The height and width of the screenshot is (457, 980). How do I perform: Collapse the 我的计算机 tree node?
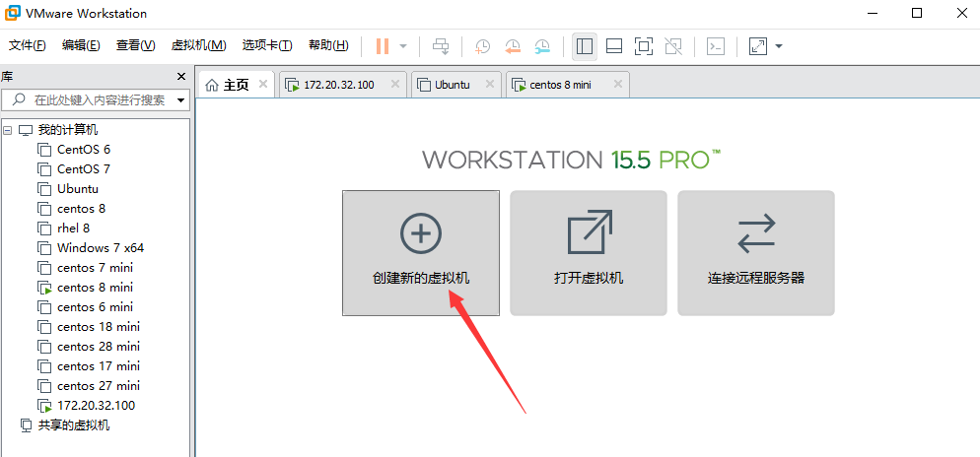coord(8,130)
